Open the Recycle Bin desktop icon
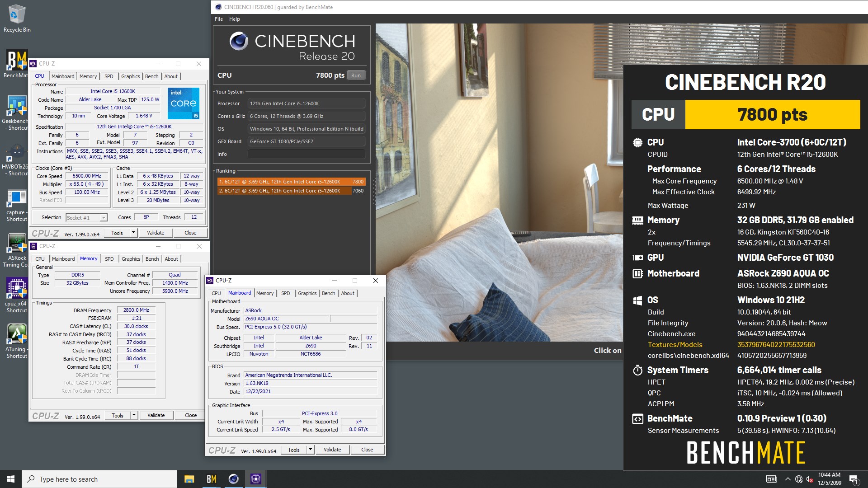The width and height of the screenshot is (868, 488). (17, 18)
